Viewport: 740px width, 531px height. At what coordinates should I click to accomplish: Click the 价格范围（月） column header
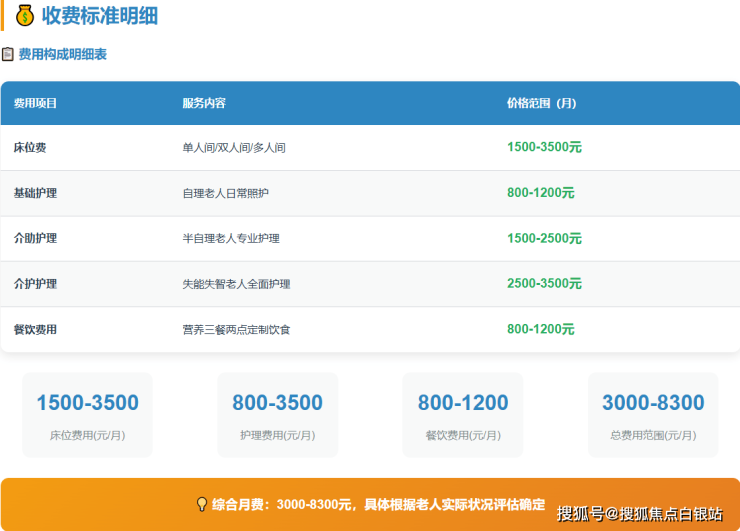point(541,103)
